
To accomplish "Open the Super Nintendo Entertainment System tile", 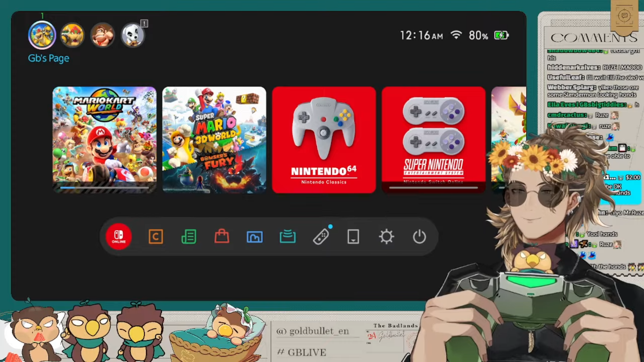I will coord(434,140).
